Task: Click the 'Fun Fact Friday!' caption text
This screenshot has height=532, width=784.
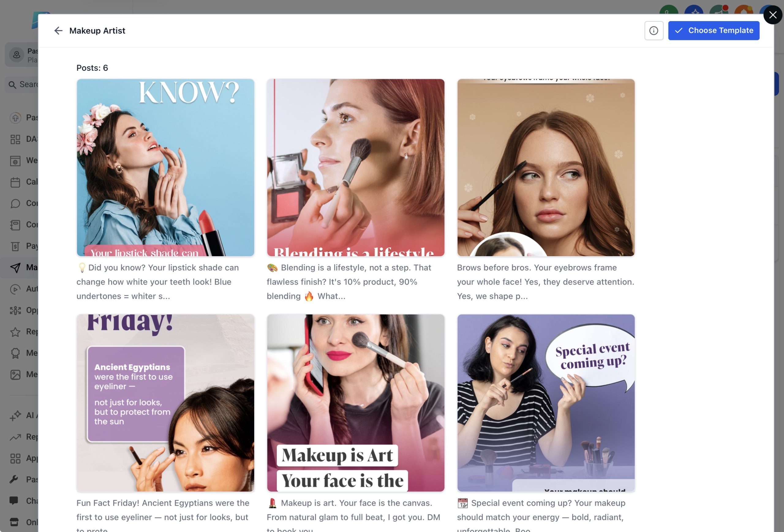Action: (x=163, y=515)
